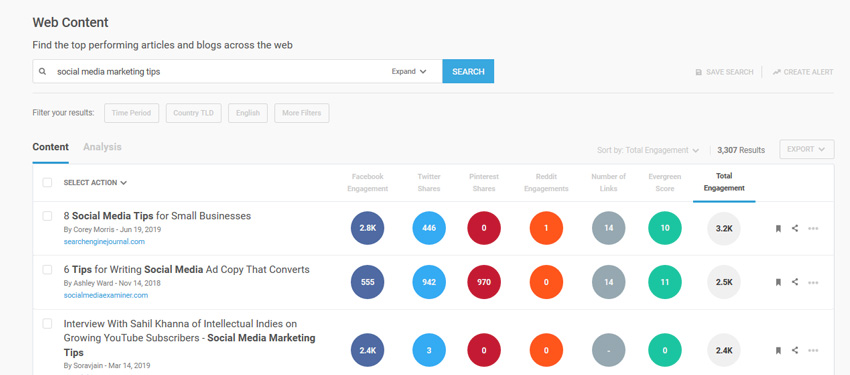Click the blue SEARCH button
This screenshot has width=850, height=375.
click(x=468, y=71)
